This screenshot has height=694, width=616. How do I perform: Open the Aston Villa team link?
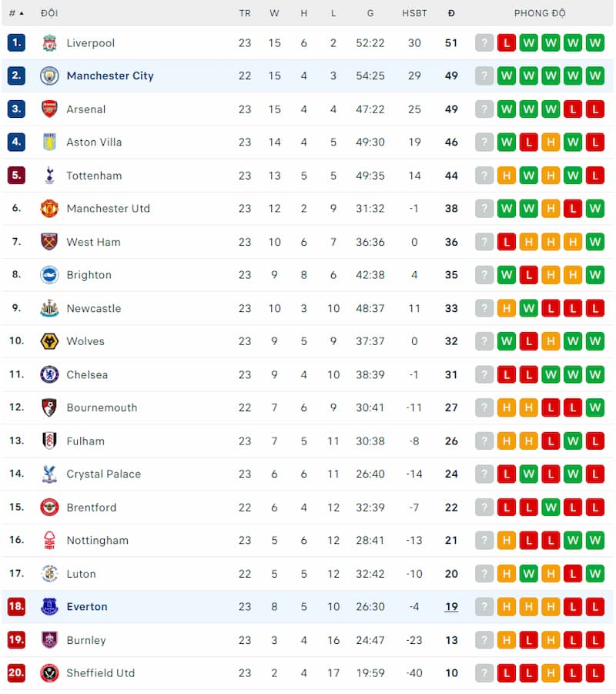coord(94,142)
